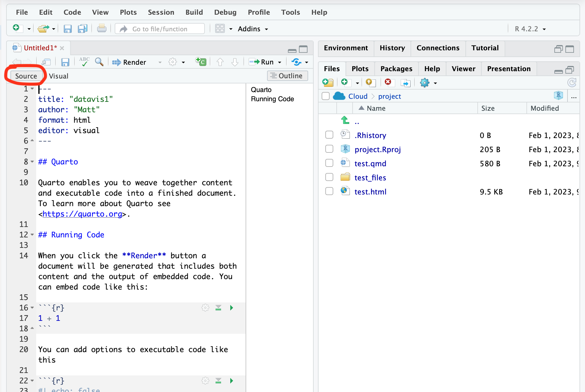Follow the https://quarto.org link
Viewport: 585px width, 392px height.
82,214
